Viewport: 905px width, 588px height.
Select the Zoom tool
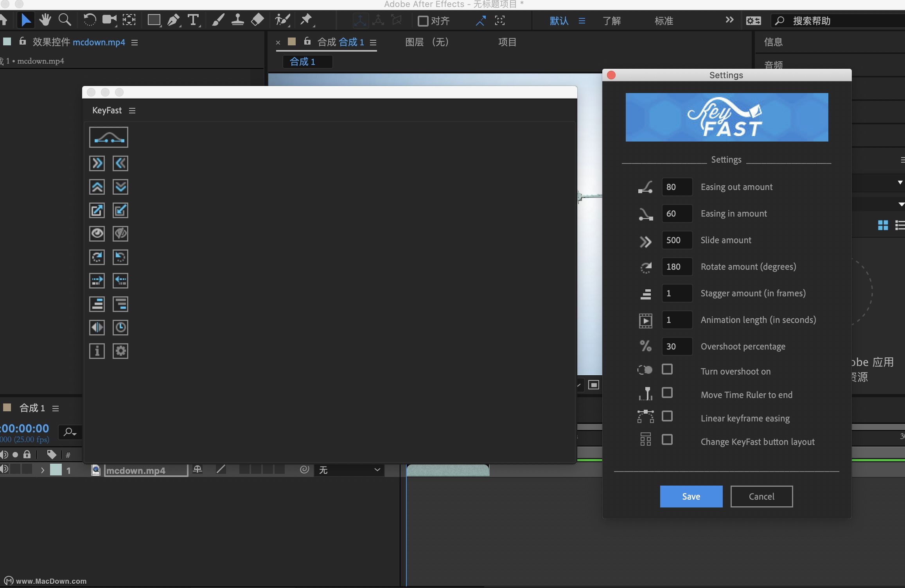[65, 20]
